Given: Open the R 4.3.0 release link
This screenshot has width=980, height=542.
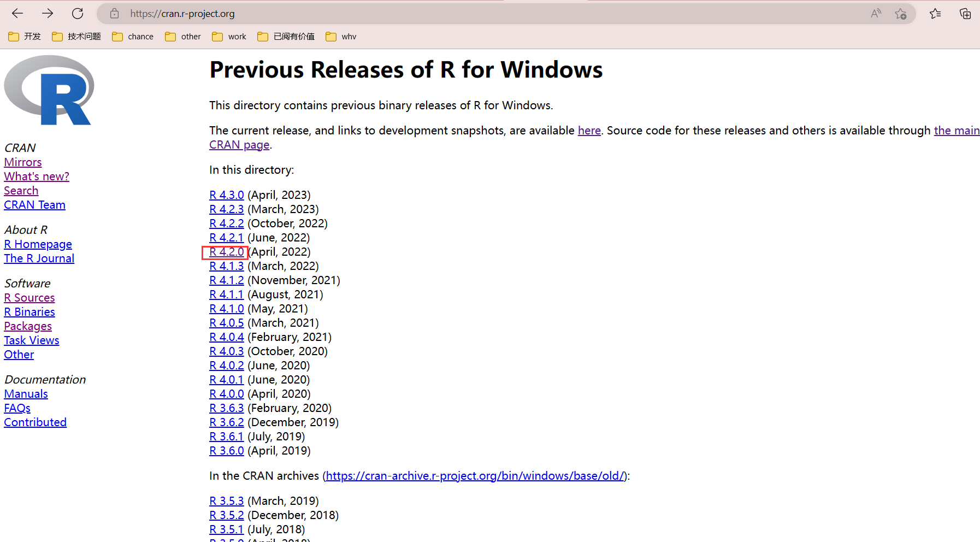Looking at the screenshot, I should click(227, 195).
